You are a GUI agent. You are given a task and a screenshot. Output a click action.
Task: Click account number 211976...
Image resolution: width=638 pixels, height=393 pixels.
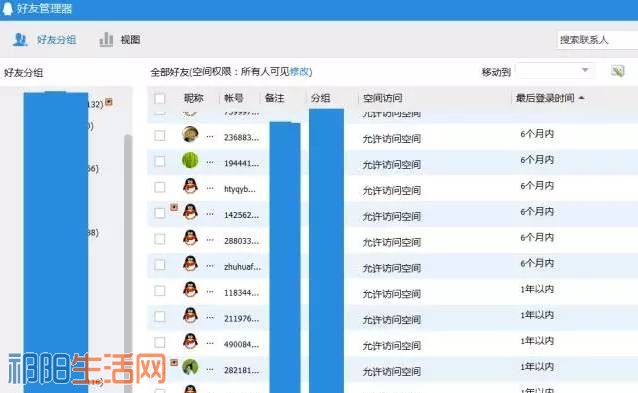[241, 319]
